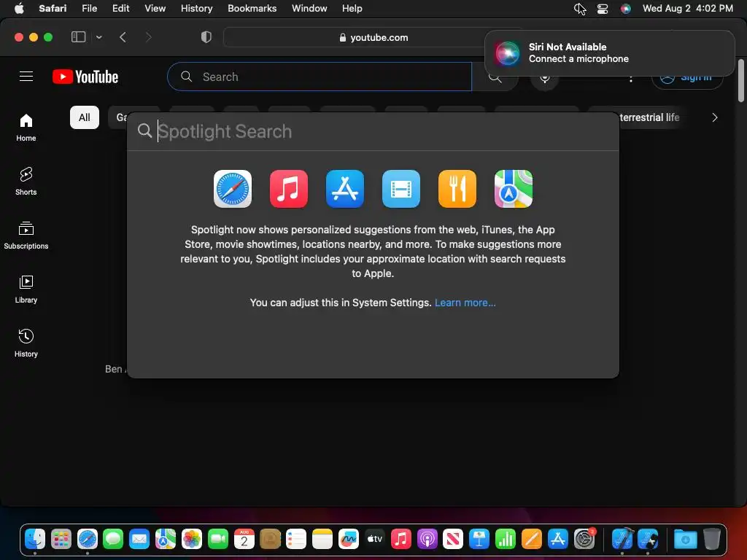Open Downloads folder in the Dock
The width and height of the screenshot is (747, 560).
tap(685, 539)
